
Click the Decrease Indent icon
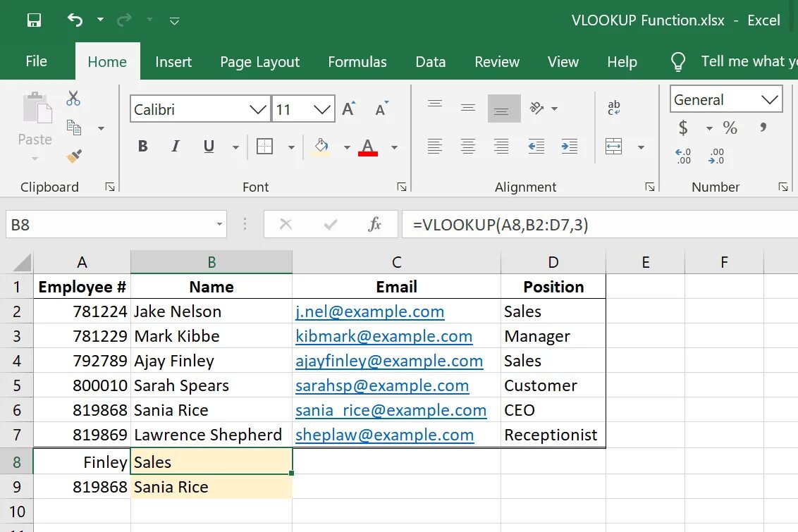(536, 147)
